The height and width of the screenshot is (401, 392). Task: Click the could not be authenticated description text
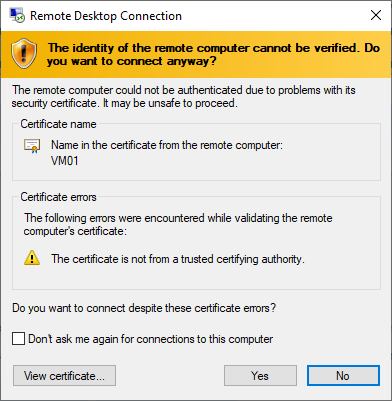(184, 97)
